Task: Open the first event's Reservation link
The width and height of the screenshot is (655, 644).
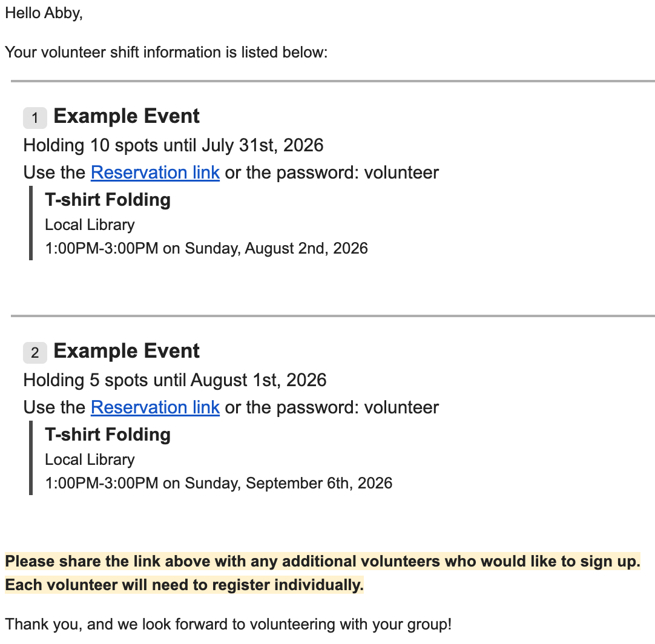Action: coord(155,172)
